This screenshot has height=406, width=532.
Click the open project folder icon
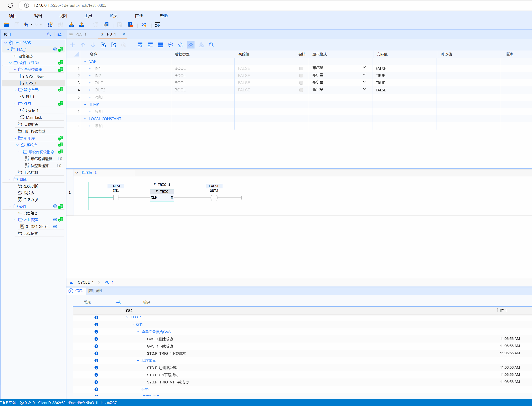tap(7, 25)
